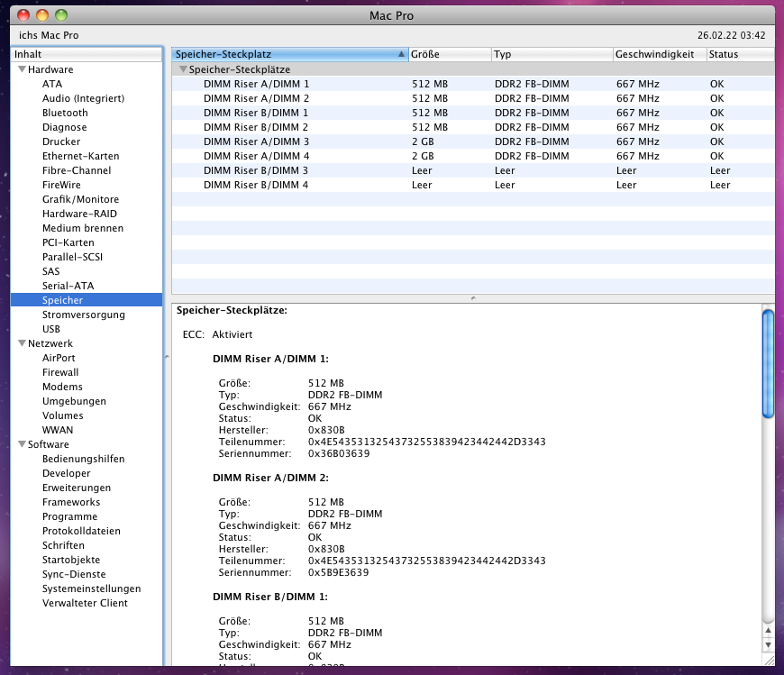Viewport: 784px width, 675px height.
Task: Select Fibre-Channel in the sidebar
Action: (77, 170)
